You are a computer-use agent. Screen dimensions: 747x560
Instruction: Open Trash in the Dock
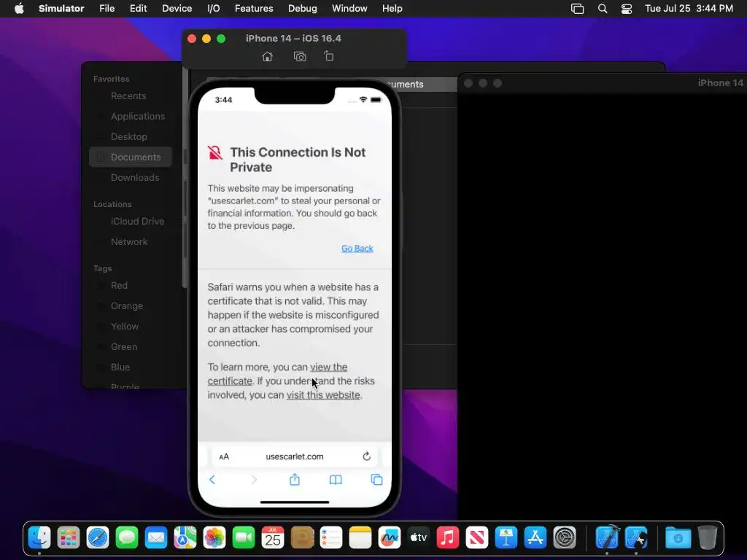coord(708,537)
